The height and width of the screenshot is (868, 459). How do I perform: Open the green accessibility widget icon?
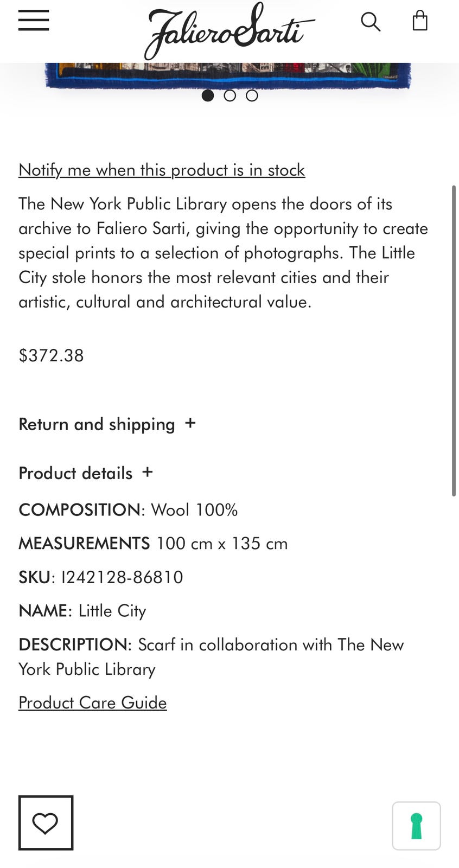click(x=417, y=826)
